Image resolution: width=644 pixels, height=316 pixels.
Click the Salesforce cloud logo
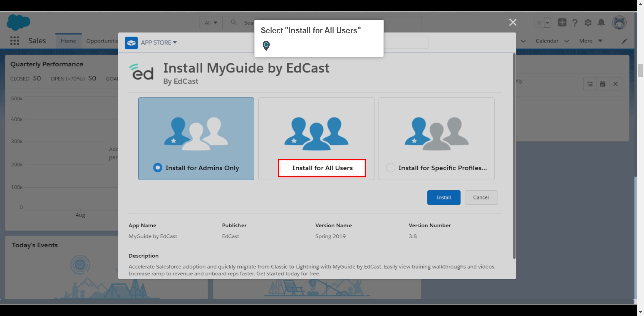(18, 22)
